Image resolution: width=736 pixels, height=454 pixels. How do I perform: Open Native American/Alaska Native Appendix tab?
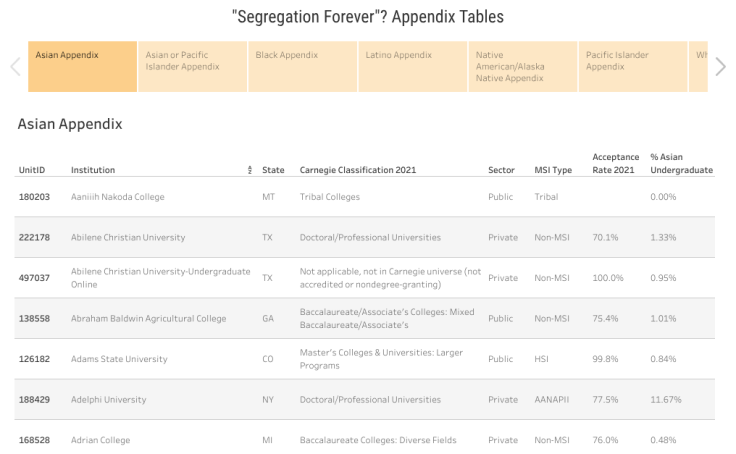click(x=522, y=67)
